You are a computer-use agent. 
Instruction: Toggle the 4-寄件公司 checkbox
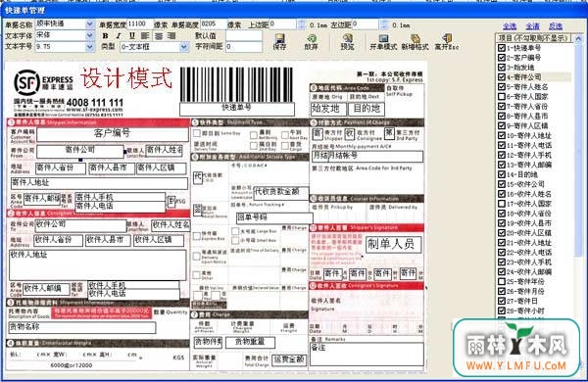502,77
